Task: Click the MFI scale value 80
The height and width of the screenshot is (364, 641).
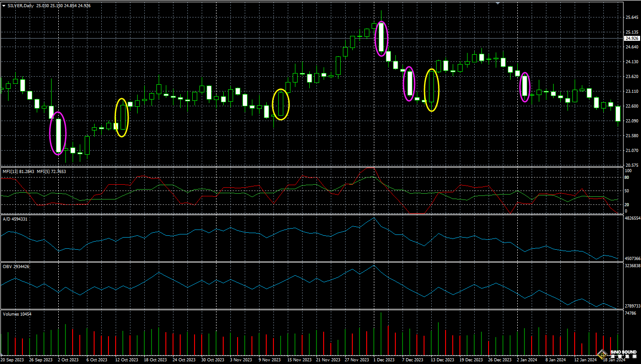Action: pyautogui.click(x=627, y=178)
